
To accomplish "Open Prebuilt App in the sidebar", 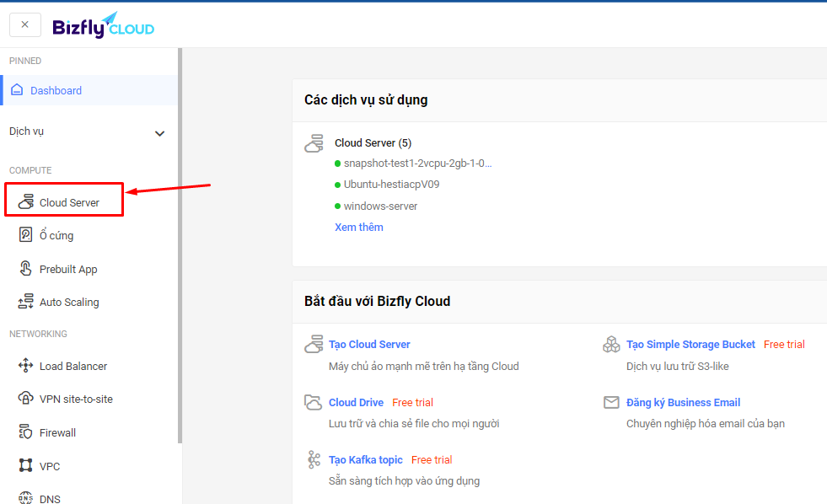I will 68,270.
